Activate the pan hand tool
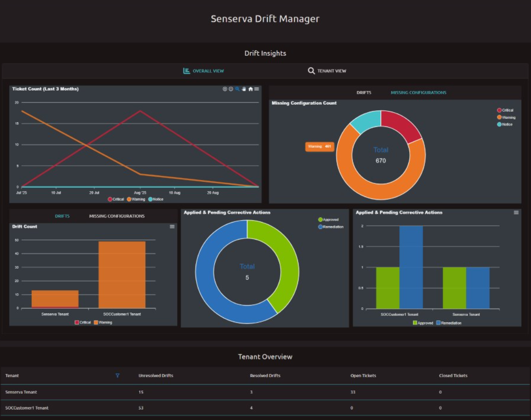 (244, 89)
